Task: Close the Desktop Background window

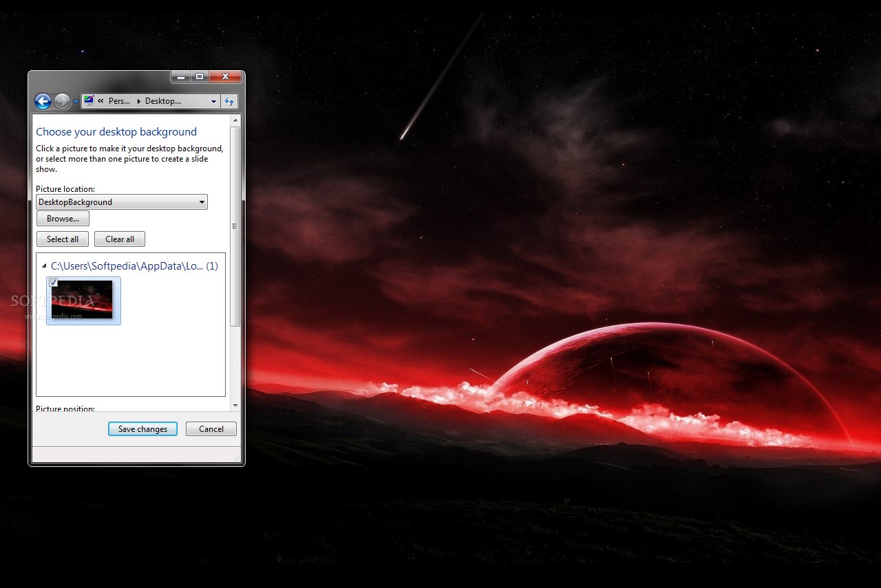Action: click(x=225, y=76)
